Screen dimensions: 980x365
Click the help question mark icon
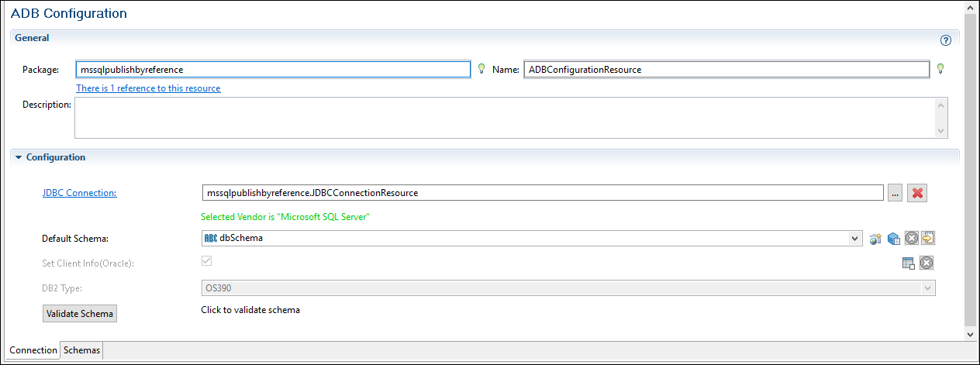945,40
